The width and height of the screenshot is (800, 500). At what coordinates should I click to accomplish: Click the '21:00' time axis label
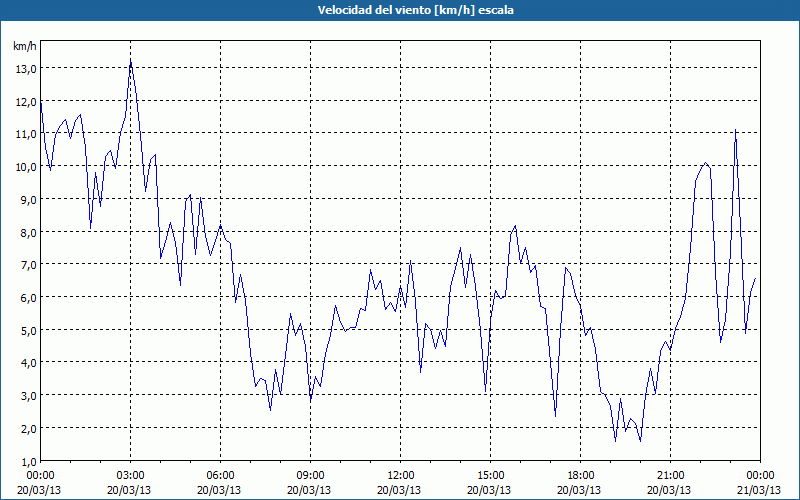pos(669,476)
